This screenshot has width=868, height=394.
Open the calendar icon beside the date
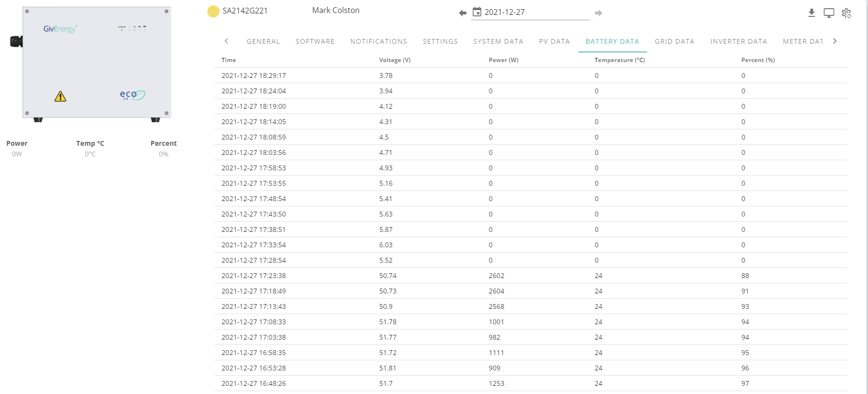[x=477, y=12]
